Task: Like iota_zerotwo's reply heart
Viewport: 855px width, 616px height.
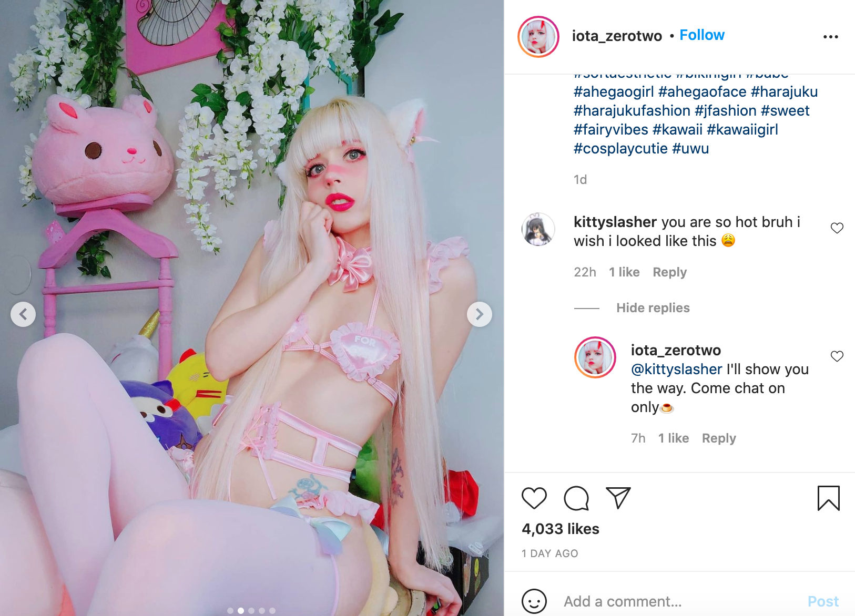Action: 837,356
